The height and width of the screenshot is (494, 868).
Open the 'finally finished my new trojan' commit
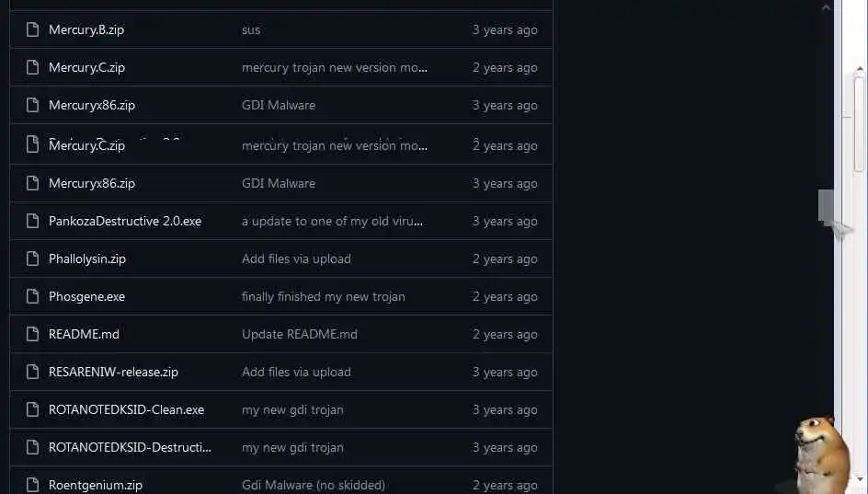coord(323,296)
